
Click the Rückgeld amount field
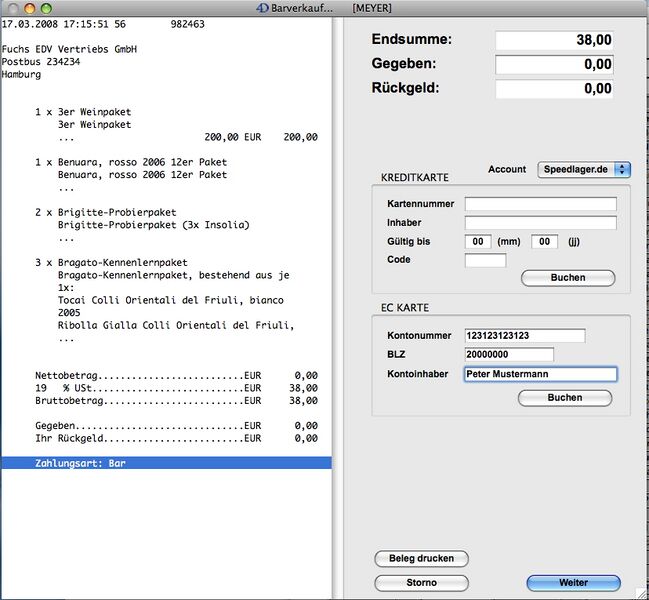(x=554, y=89)
